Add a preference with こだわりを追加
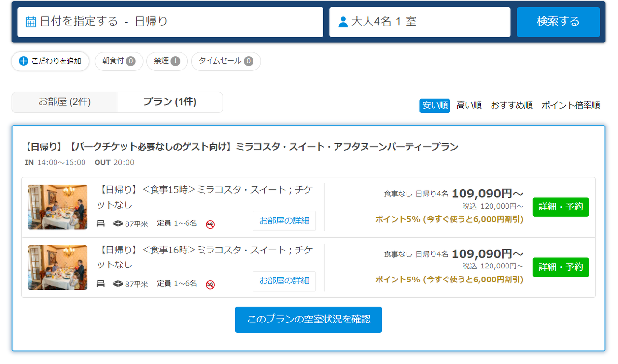The image size is (618, 364). (50, 61)
